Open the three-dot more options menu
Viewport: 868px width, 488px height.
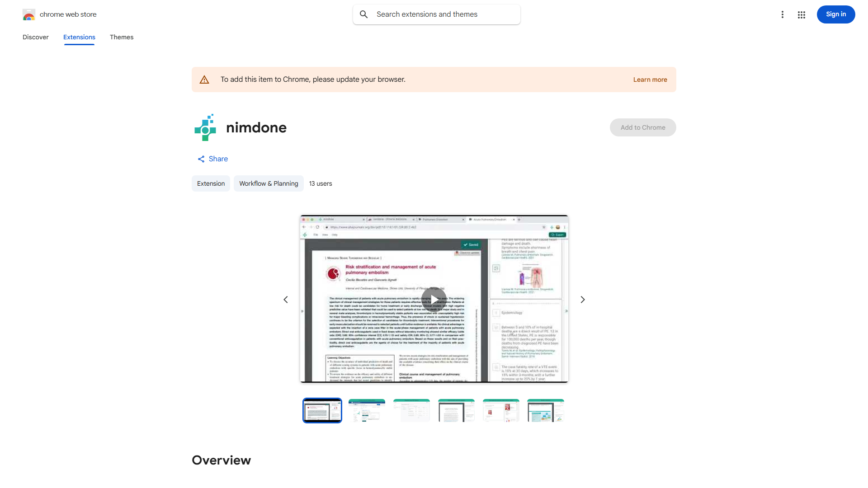point(782,14)
